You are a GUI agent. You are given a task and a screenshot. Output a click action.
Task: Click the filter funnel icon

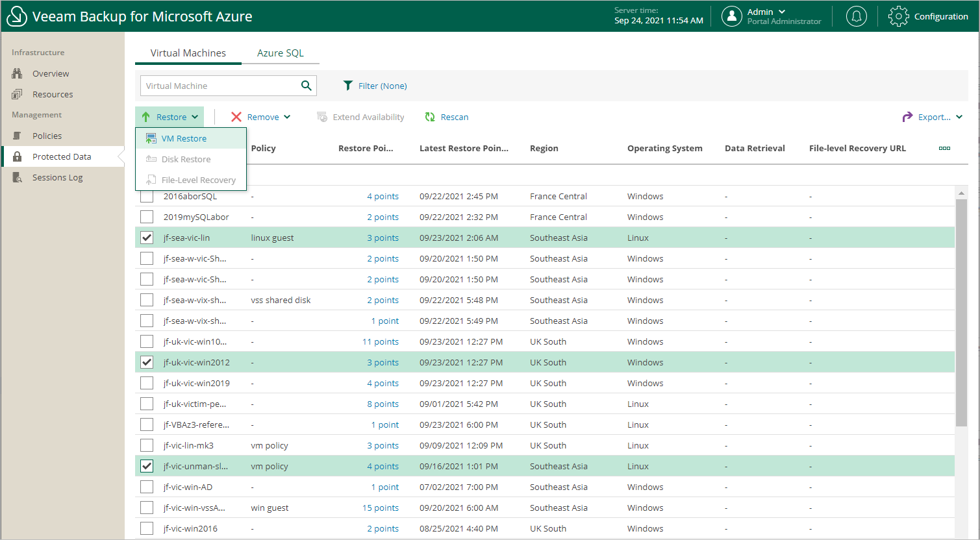[348, 86]
